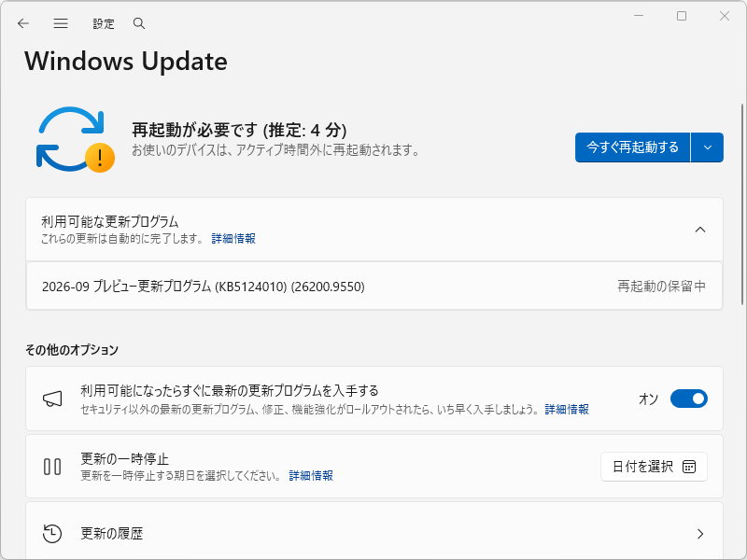Go back with the arrow icon
Image resolution: width=747 pixels, height=560 pixels.
(22, 23)
